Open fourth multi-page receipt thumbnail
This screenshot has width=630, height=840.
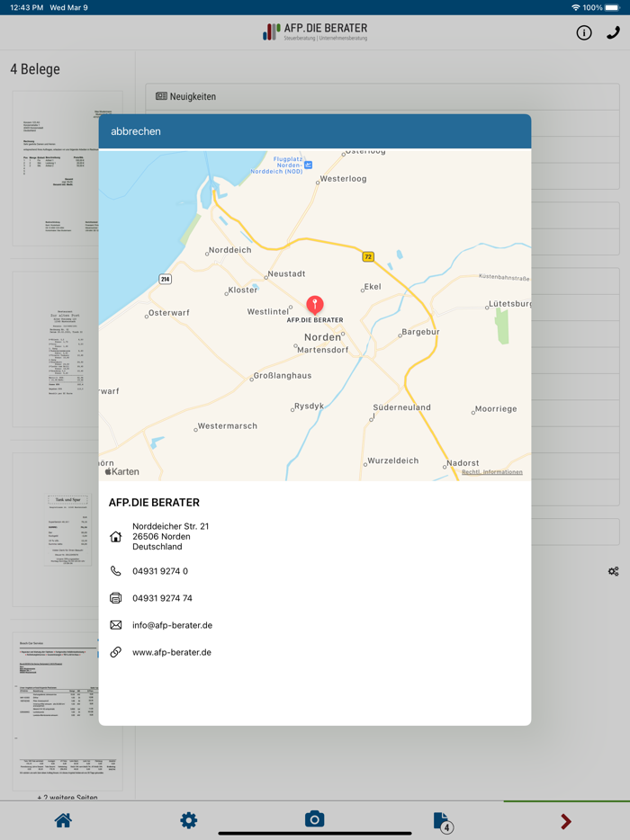point(67,711)
